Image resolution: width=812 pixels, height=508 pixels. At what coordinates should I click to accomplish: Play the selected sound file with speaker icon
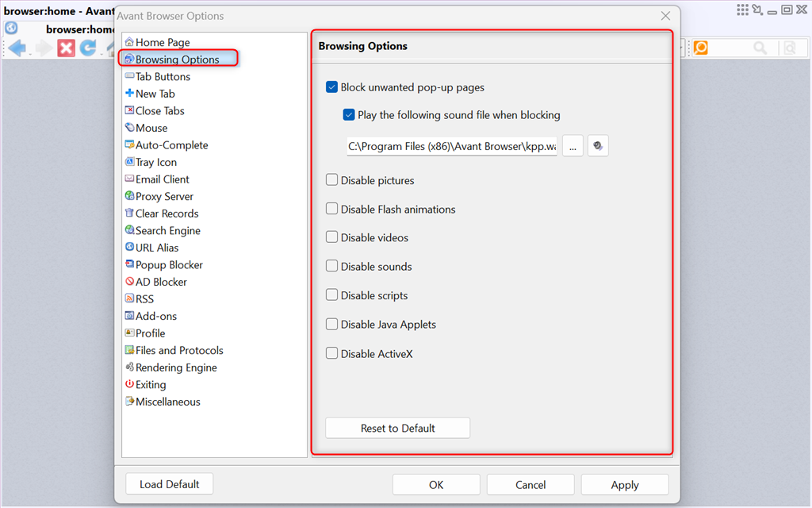click(x=598, y=146)
